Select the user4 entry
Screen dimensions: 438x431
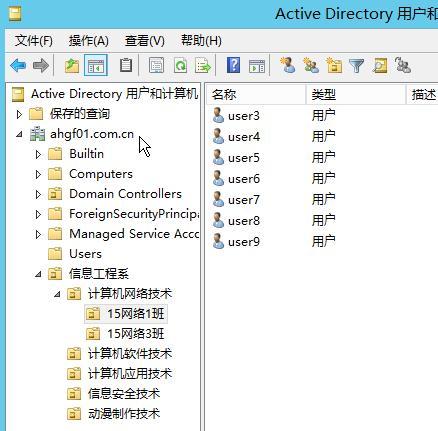point(244,137)
